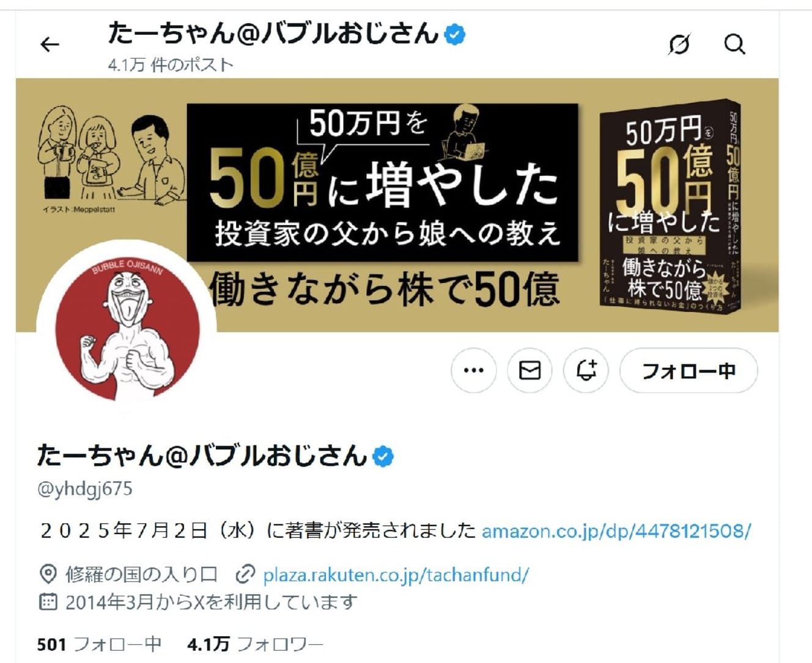The height and width of the screenshot is (663, 812).
Task: View the 501 フォロー中 following list
Action: point(99,644)
